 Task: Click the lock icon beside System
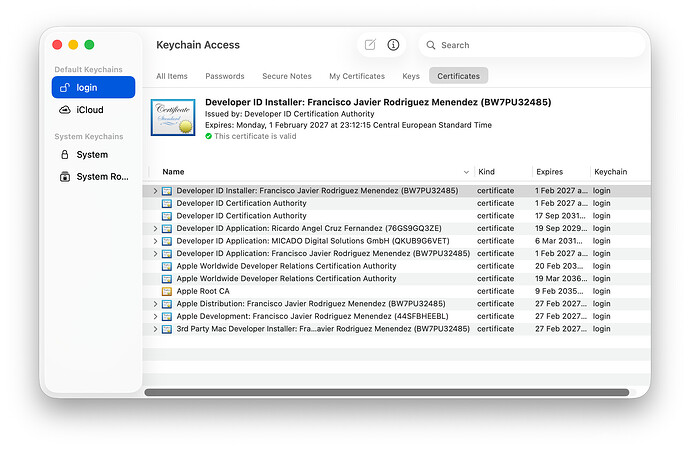(x=65, y=155)
